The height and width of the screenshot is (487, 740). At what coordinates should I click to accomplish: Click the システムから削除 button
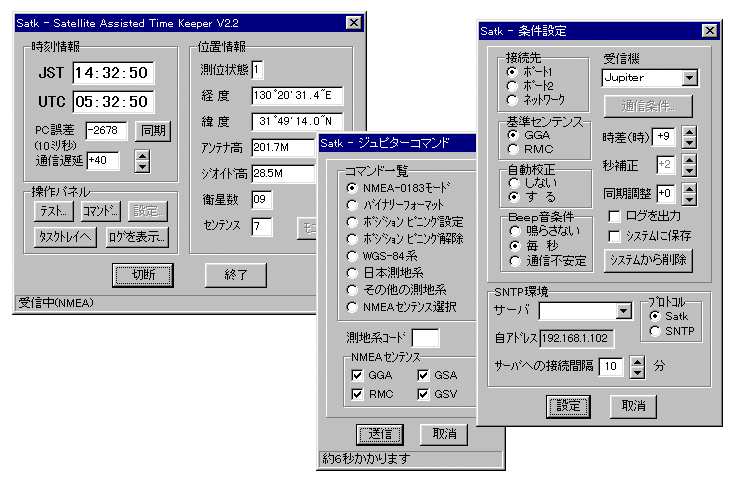pos(648,260)
